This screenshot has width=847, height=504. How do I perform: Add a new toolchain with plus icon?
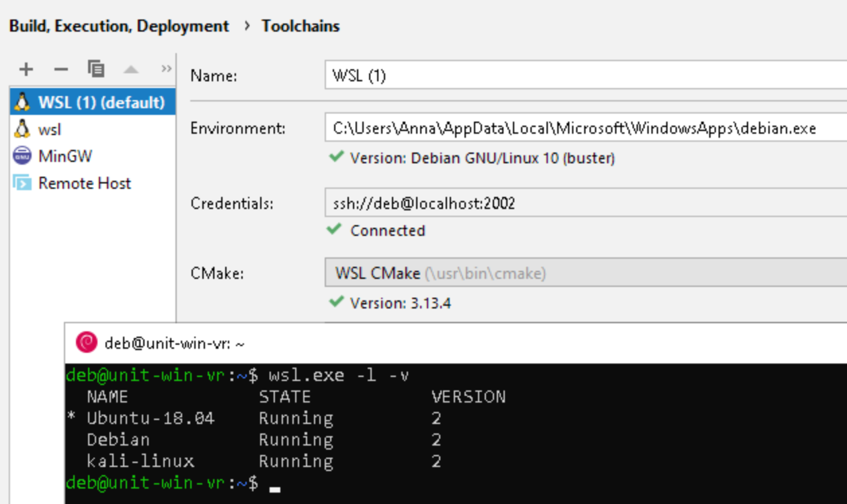[x=26, y=69]
